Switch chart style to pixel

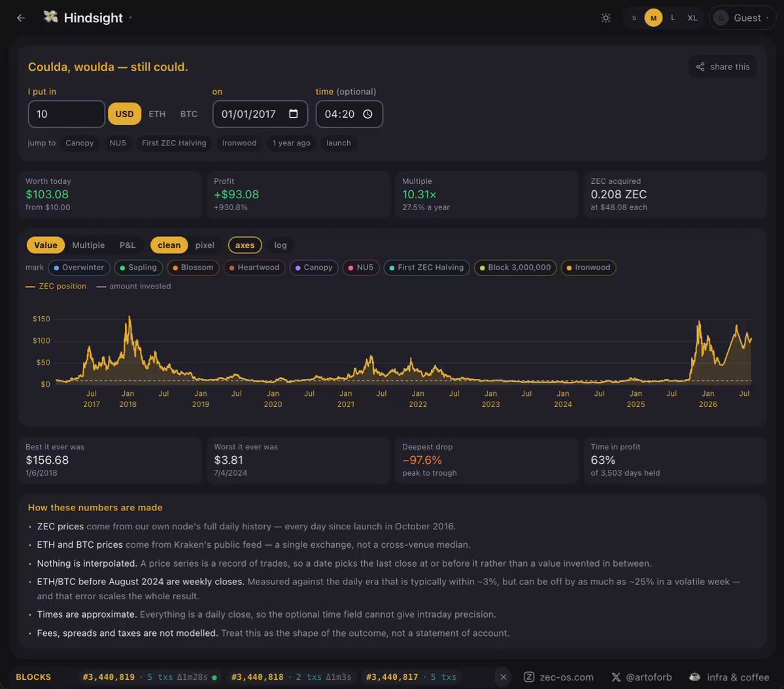(205, 245)
